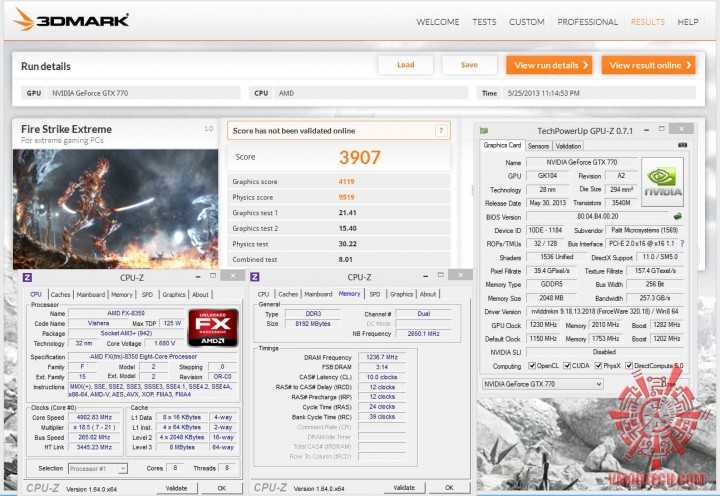Switch to About tab in left CPU-Z
Screen dimensions: 720x496
coord(200,294)
